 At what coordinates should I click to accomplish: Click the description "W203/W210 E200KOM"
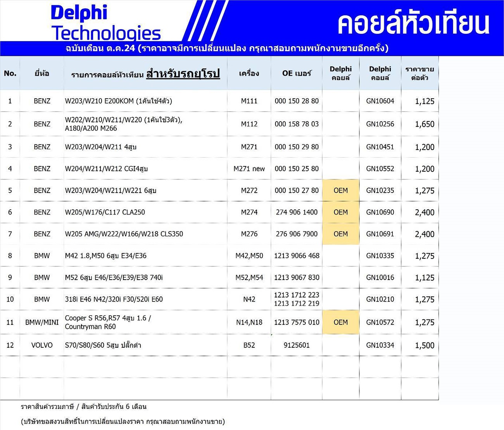click(99, 101)
